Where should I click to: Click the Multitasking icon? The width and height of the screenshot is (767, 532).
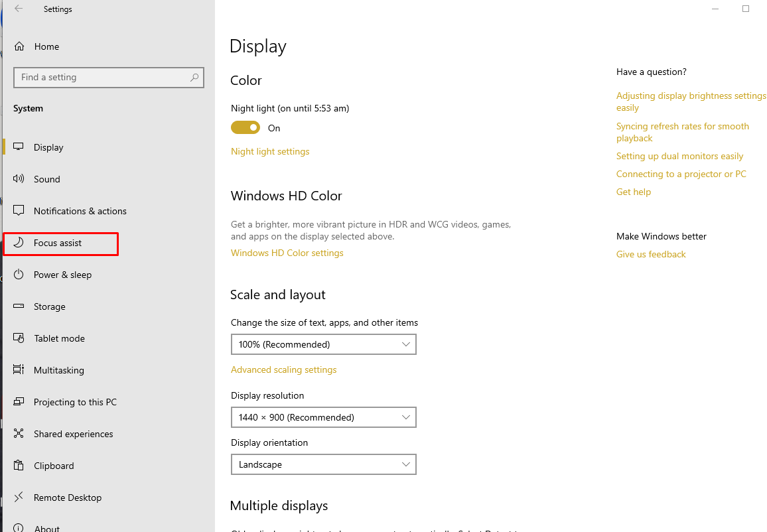pyautogui.click(x=19, y=369)
